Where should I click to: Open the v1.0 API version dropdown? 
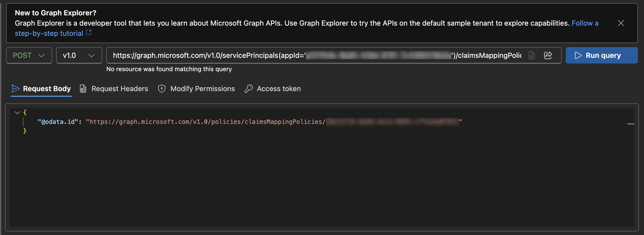[79, 55]
